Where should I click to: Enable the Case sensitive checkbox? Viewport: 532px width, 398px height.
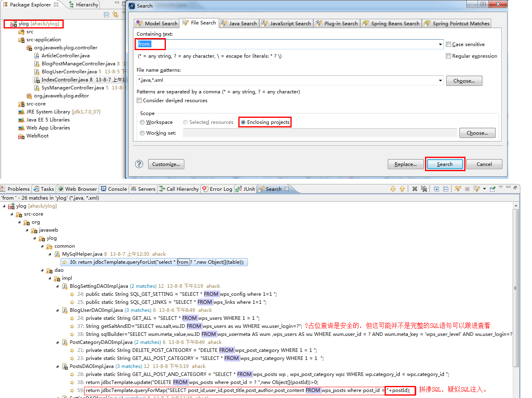pos(449,44)
